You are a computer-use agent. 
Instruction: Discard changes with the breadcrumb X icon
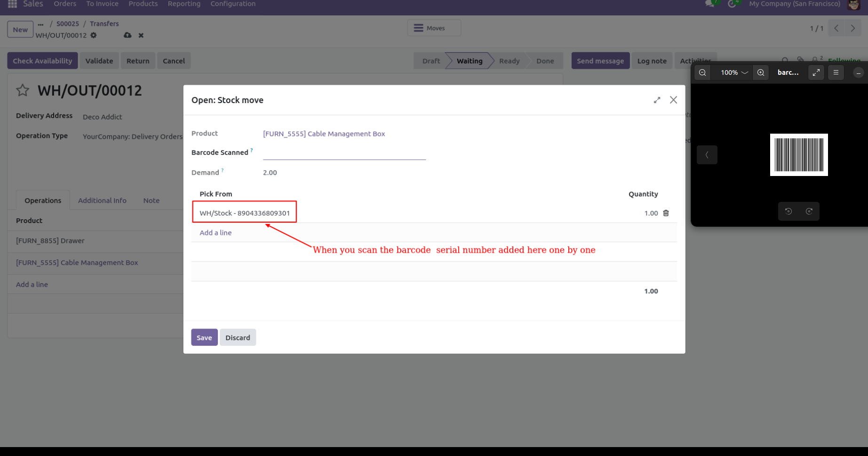(x=141, y=35)
